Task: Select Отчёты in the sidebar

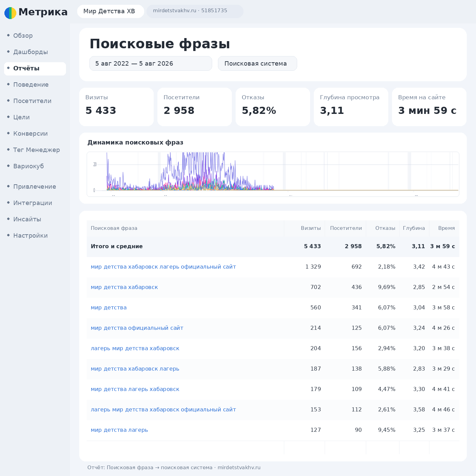Action: click(35, 68)
